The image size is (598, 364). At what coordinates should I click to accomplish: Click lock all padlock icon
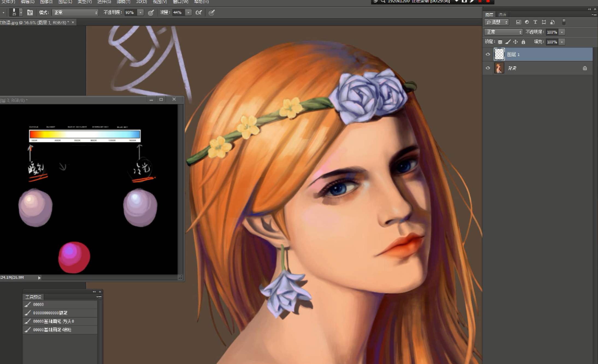coord(523,42)
